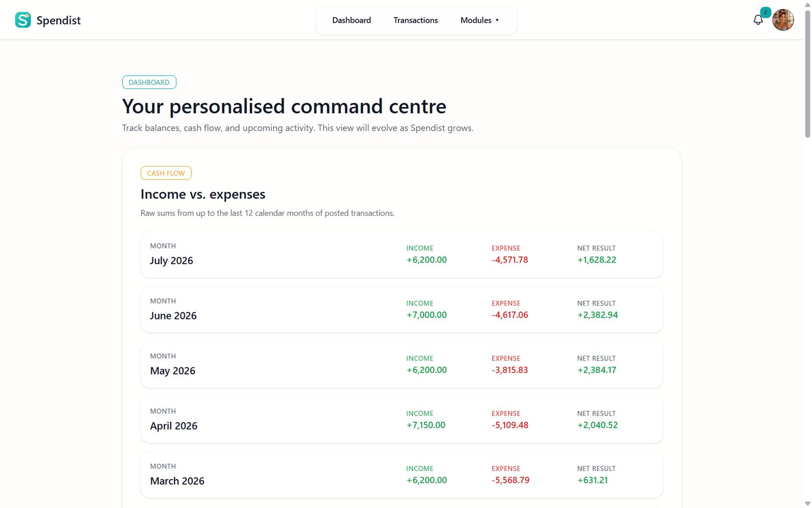Select the May 2026 month row

pos(402,365)
